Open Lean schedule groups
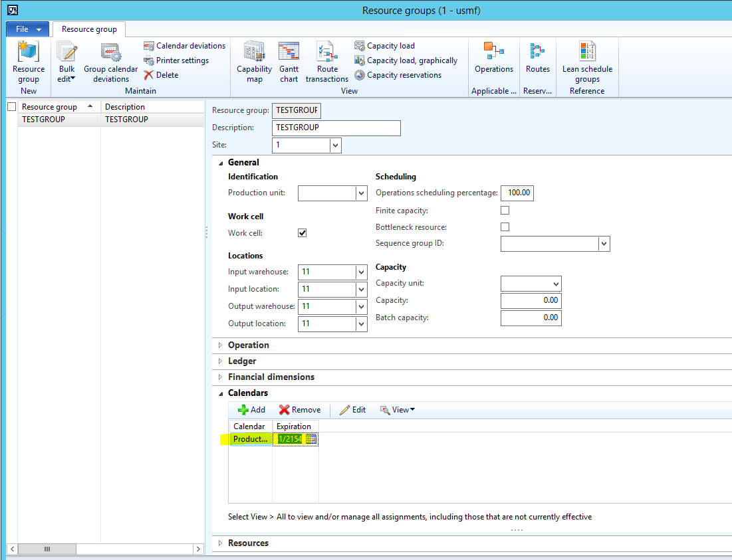The width and height of the screenshot is (732, 560). pyautogui.click(x=587, y=61)
